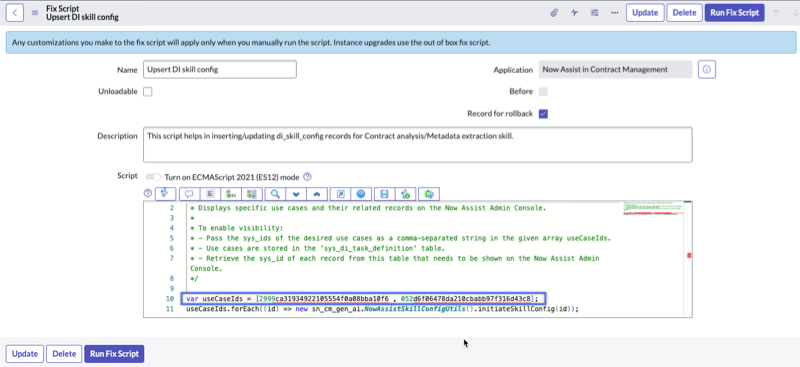Screen dimensions: 800x367
Task: Click code line 'useCaseIds.forEach' in script
Action: (x=382, y=309)
